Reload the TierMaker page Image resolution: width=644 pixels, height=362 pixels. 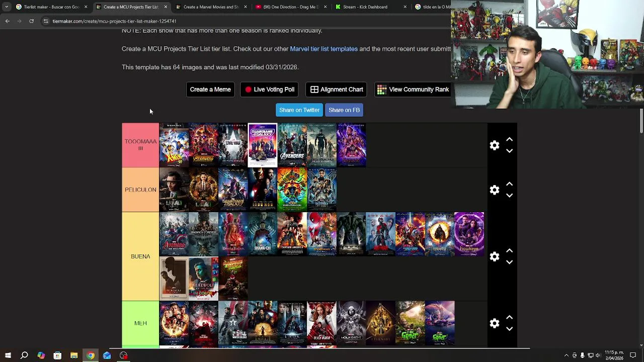tap(31, 21)
